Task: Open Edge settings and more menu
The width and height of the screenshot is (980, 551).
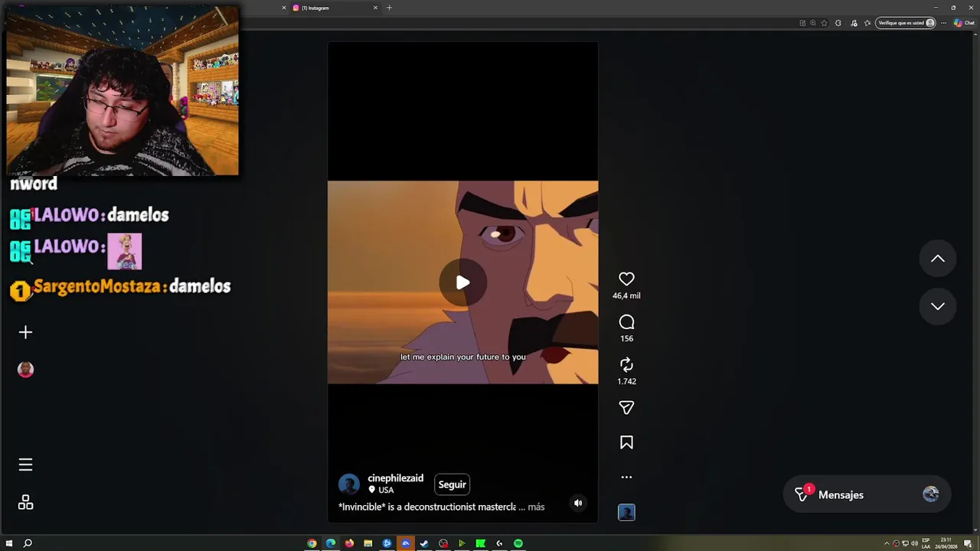Action: pos(943,23)
